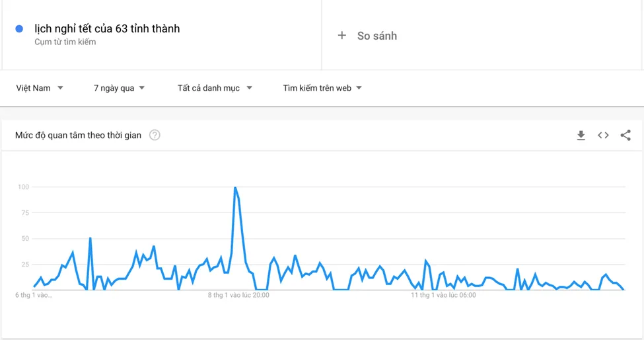Click the 6 thg 1 axis label

34,295
